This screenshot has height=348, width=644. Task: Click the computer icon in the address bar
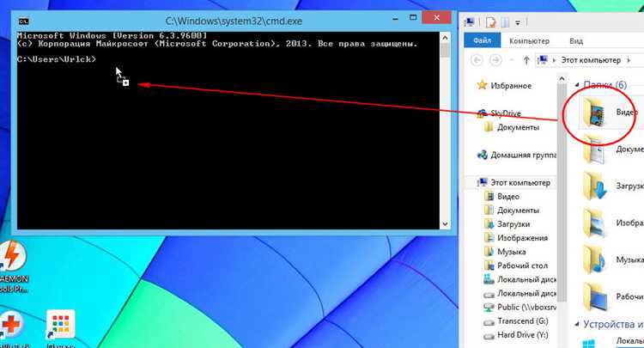[x=543, y=60]
